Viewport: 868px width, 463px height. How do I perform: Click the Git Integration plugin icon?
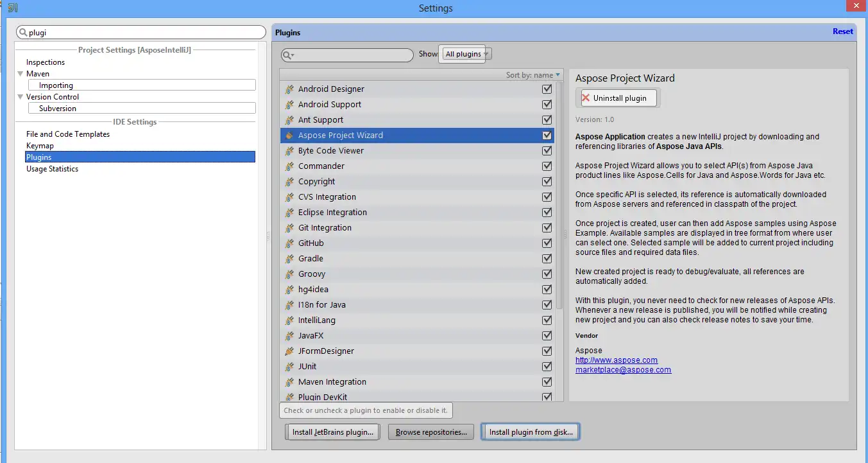289,228
